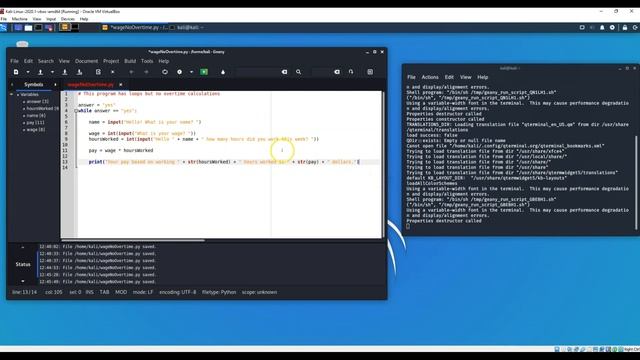Screen dimensions: 640x360
Task: Click the lock screen icon in Kali panel
Action: pos(624,27)
